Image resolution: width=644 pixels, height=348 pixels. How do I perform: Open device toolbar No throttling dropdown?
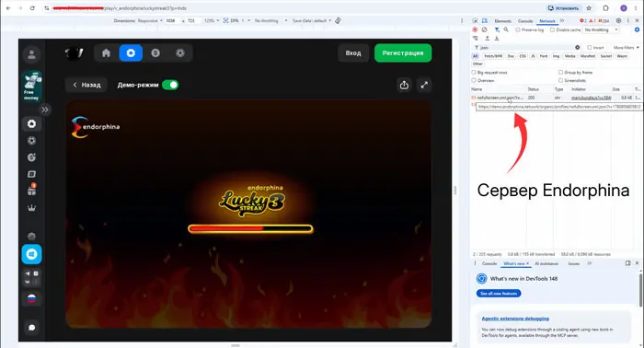(270, 20)
